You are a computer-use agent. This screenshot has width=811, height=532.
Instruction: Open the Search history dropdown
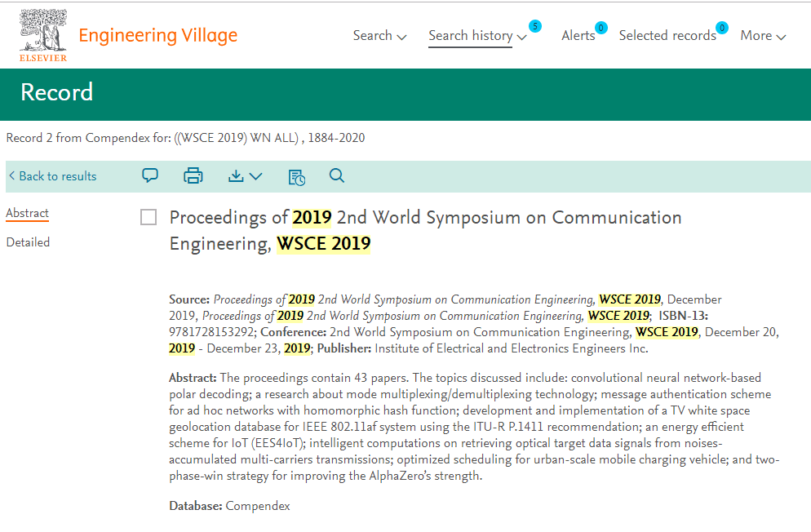[x=477, y=36]
